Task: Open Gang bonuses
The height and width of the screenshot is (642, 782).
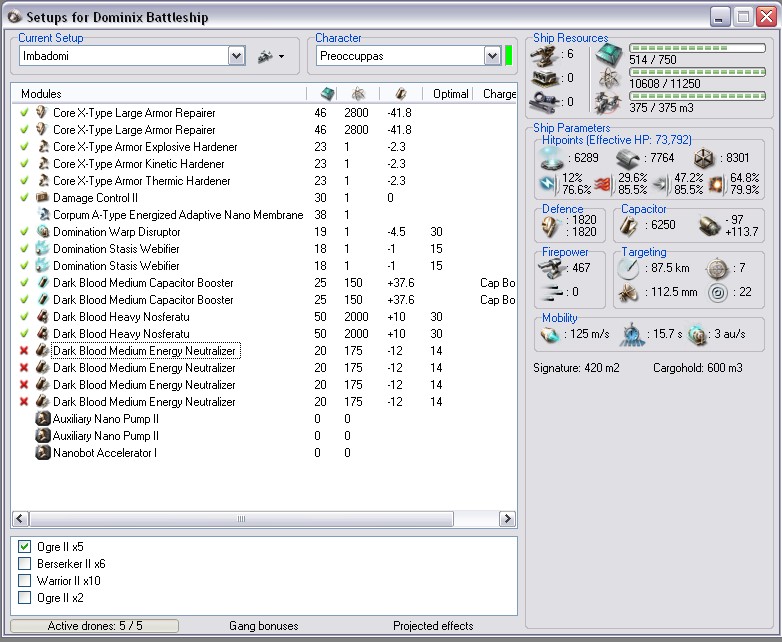Action: click(264, 626)
